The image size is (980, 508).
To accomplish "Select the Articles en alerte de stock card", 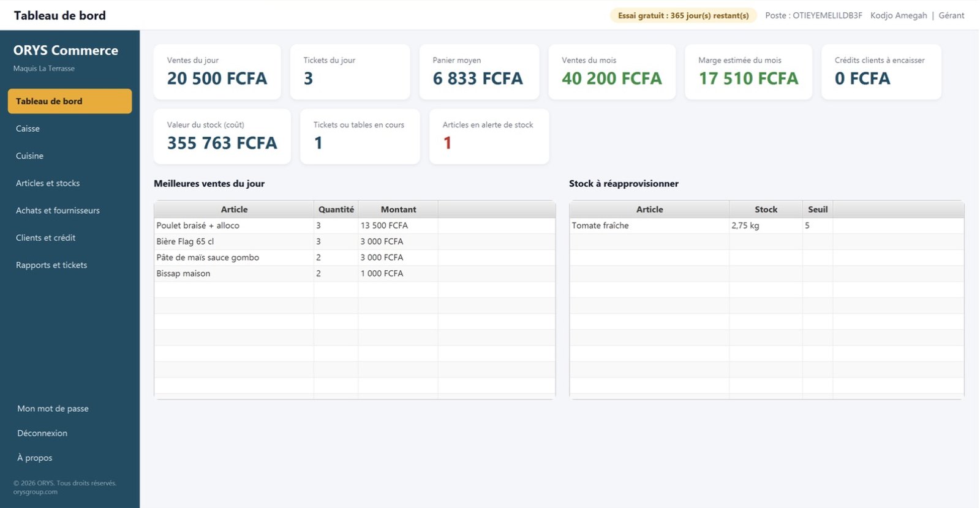I will 489,137.
